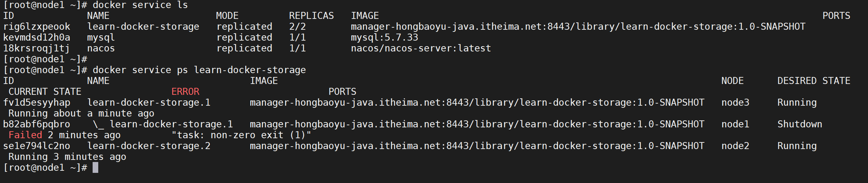This screenshot has width=868, height=183.
Task: Click the Shutdown desired state text
Action: [x=800, y=124]
